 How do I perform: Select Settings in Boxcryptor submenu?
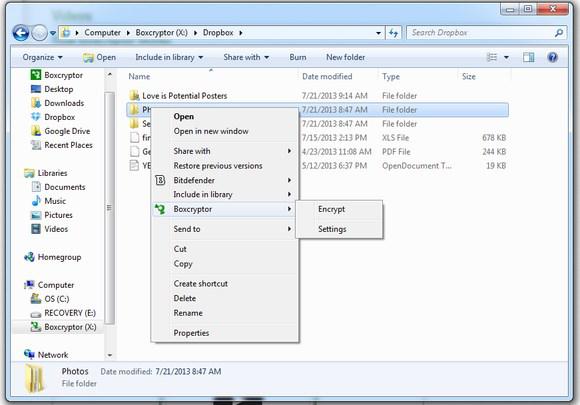pos(332,229)
